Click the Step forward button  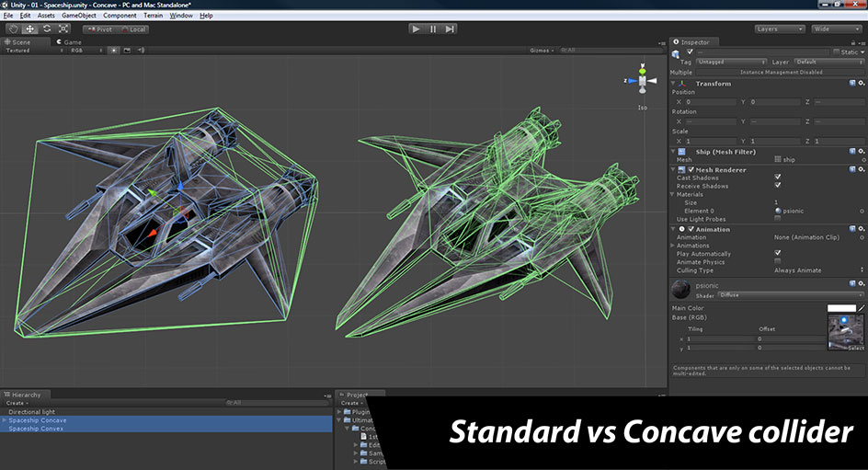[450, 29]
